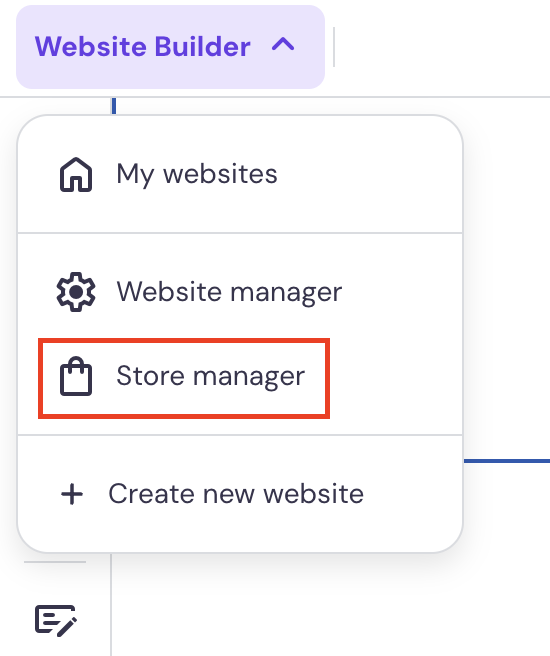Choose Create new website
This screenshot has height=656, width=550.
[x=240, y=494]
